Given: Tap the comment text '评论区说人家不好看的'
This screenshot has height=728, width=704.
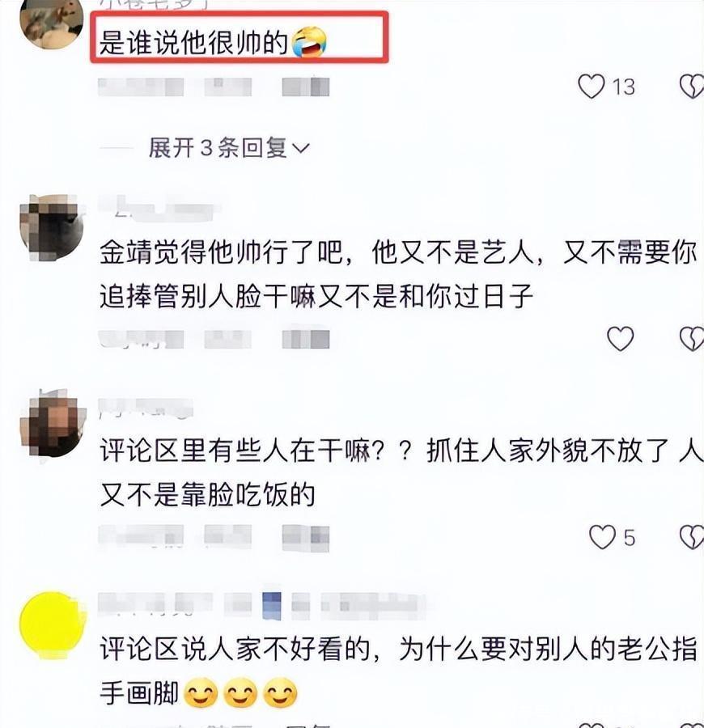Looking at the screenshot, I should pyautogui.click(x=236, y=649).
